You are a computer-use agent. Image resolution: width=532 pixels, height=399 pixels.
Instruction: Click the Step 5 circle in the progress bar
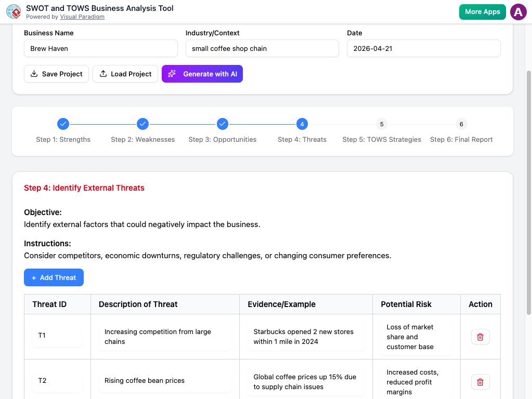(381, 124)
